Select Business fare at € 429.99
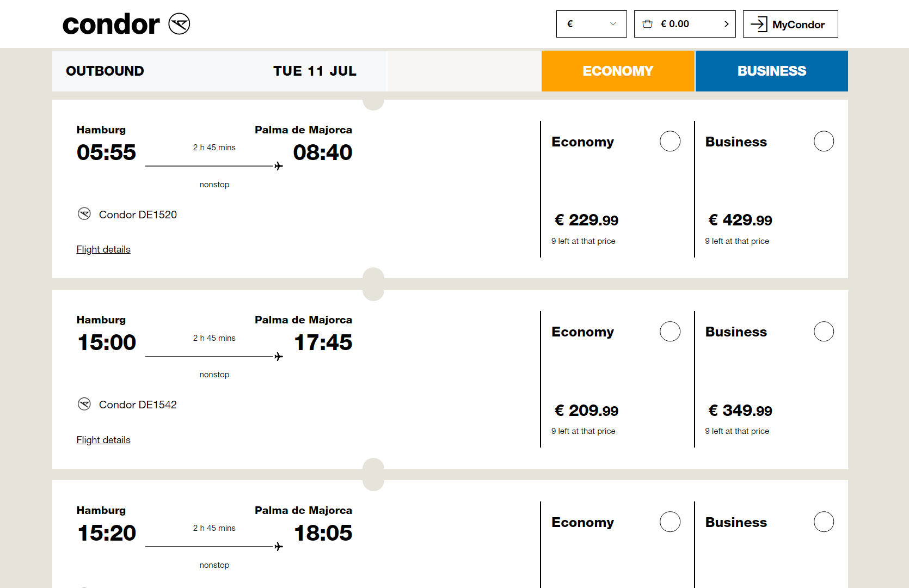The height and width of the screenshot is (588, 909). coord(824,141)
